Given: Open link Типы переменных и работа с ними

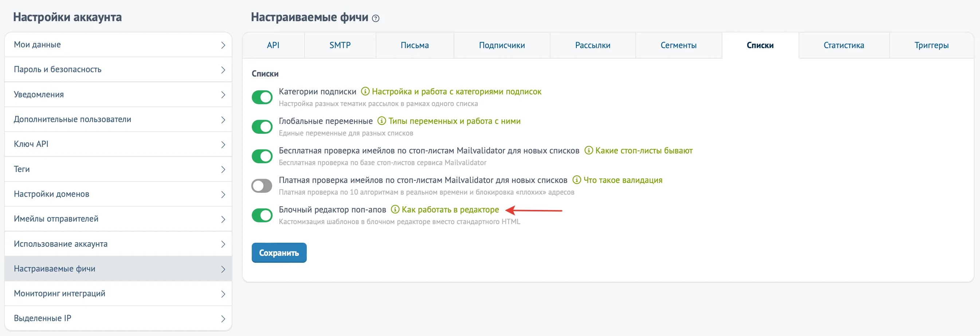Looking at the screenshot, I should tap(454, 121).
